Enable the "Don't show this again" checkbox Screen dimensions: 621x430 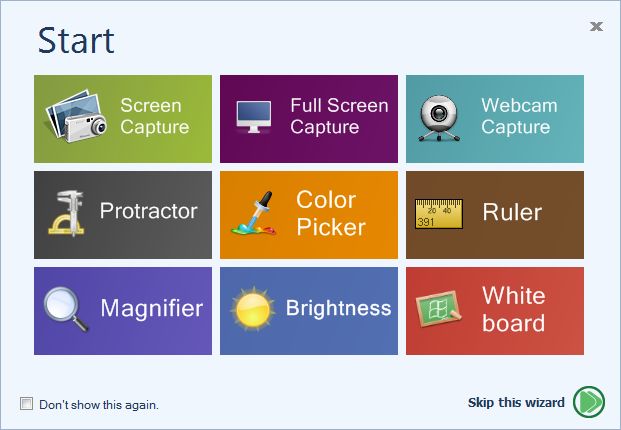[x=27, y=404]
